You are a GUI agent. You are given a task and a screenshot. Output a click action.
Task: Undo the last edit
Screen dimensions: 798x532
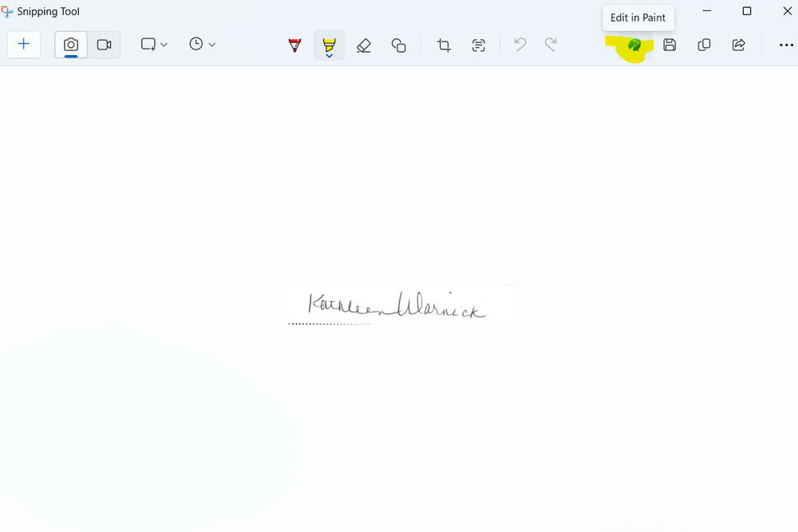520,45
